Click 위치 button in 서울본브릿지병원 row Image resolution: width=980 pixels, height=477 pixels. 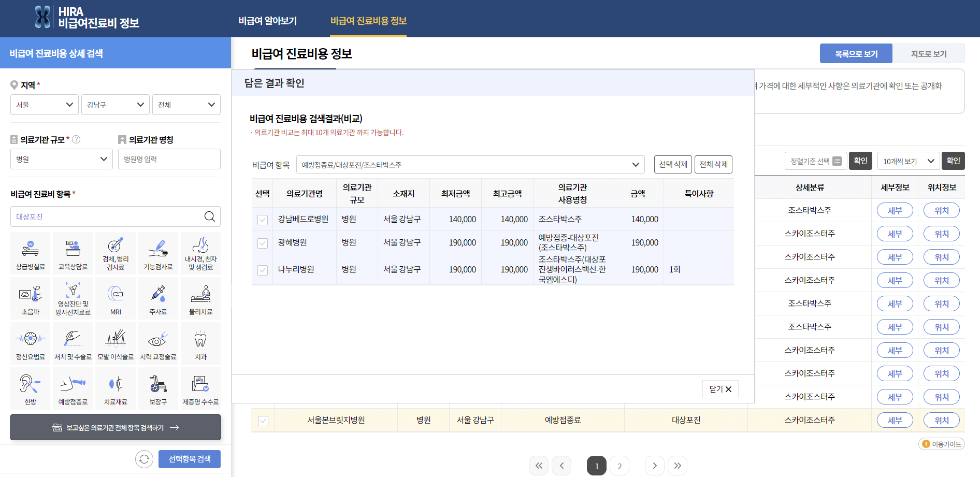pos(942,421)
